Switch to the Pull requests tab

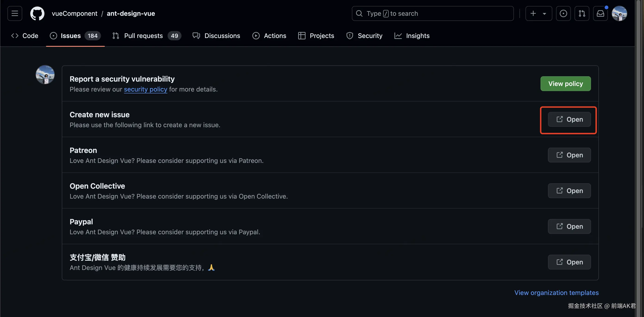click(147, 36)
